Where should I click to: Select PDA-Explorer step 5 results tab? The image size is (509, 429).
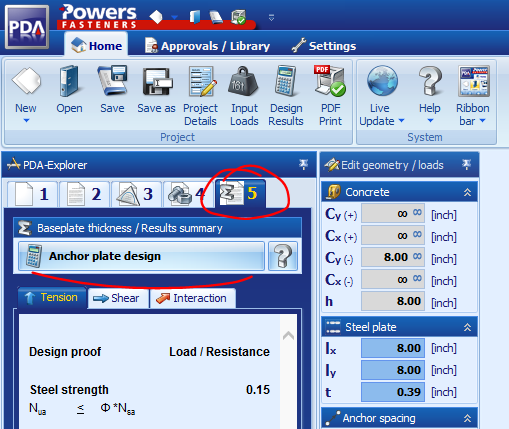240,194
